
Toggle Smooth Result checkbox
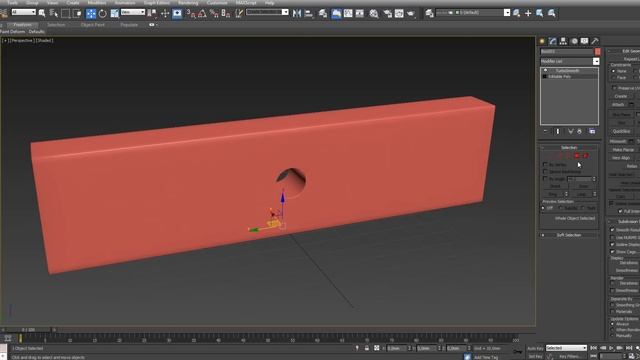[612, 230]
